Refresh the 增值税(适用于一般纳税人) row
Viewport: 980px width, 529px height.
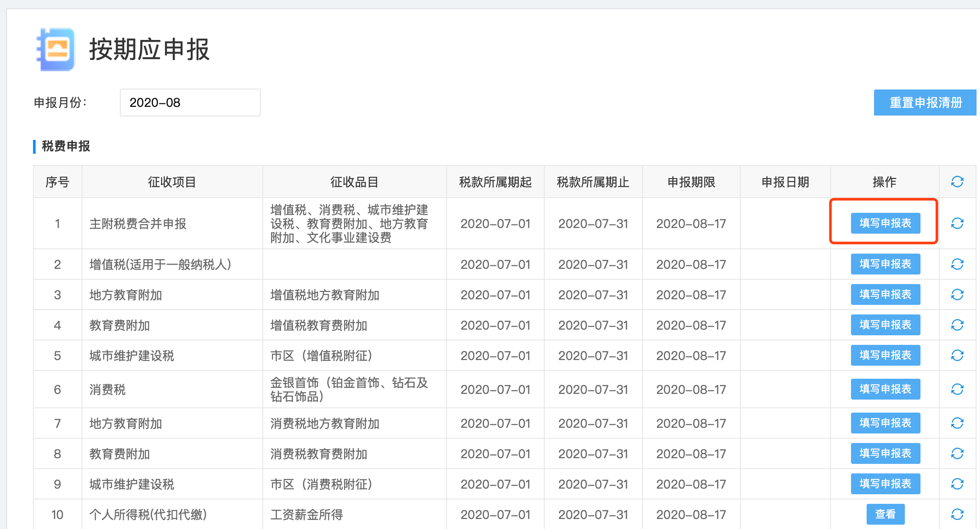957,264
